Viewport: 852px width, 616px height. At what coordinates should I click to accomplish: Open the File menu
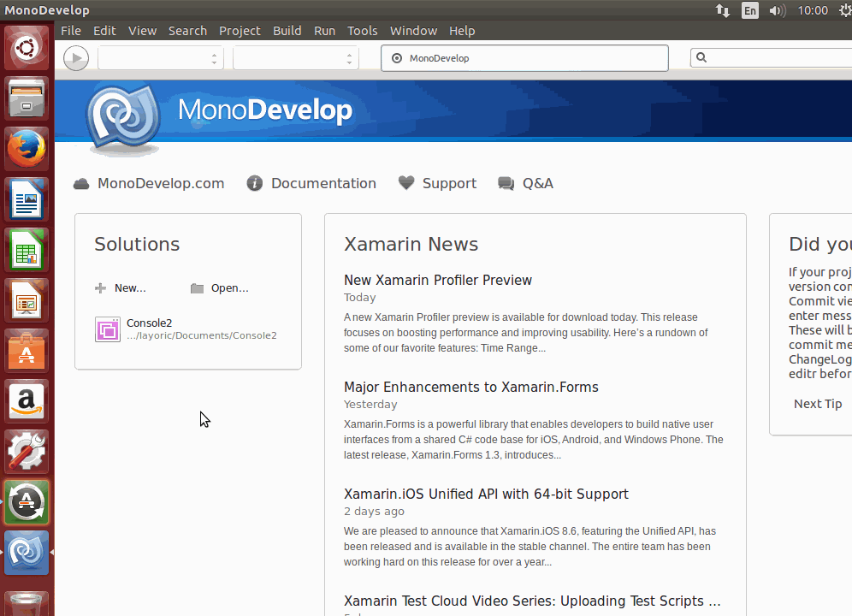click(x=71, y=31)
